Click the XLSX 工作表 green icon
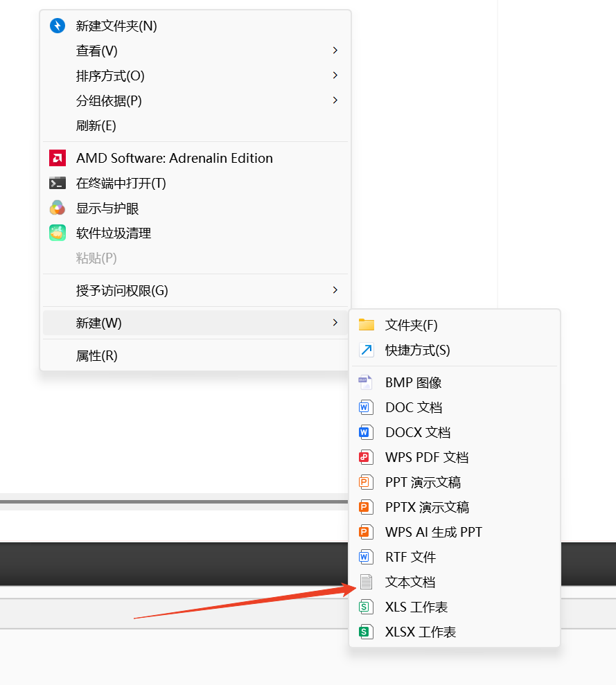The height and width of the screenshot is (685, 616). click(x=366, y=631)
